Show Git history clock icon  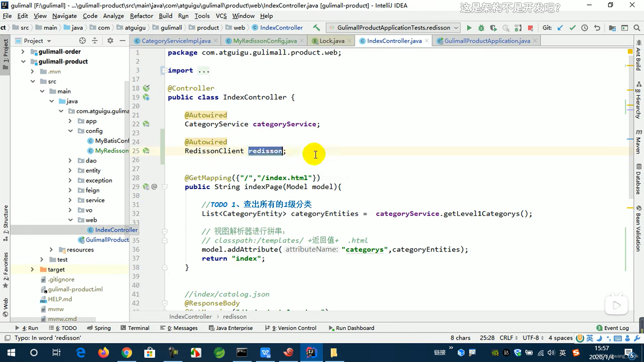pyautogui.click(x=585, y=28)
